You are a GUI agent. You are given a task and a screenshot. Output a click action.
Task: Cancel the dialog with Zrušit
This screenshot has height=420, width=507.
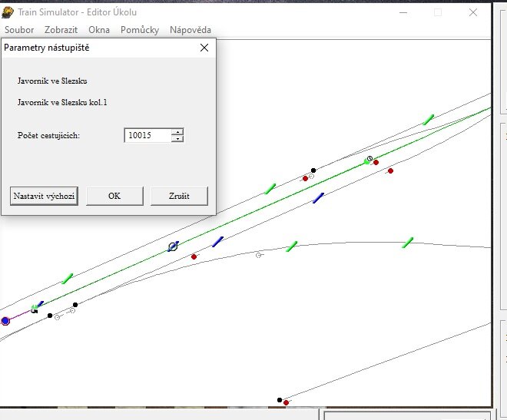179,196
